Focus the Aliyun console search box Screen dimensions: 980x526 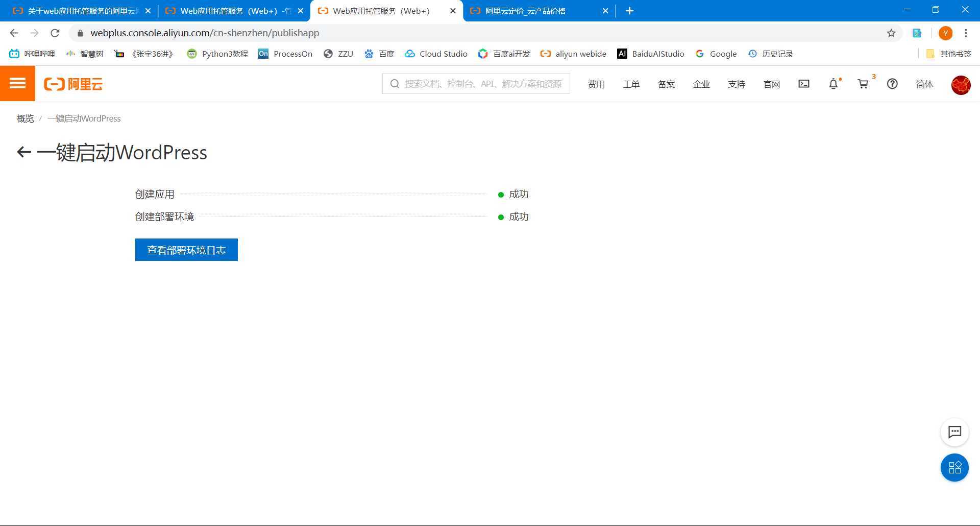tap(476, 84)
